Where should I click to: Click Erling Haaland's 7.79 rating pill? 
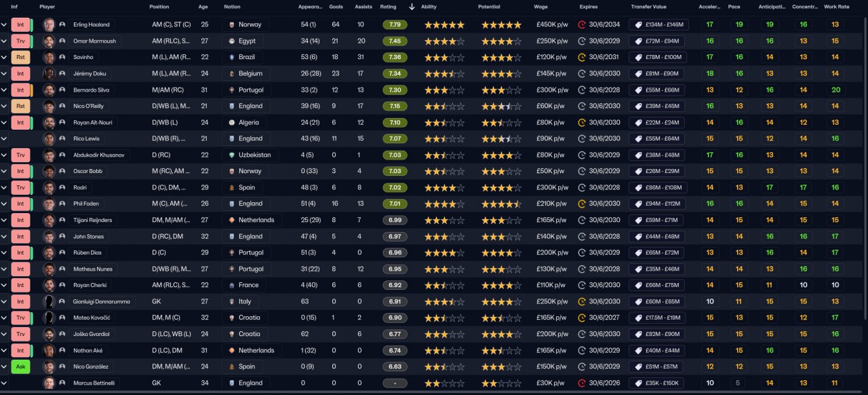[x=395, y=24]
